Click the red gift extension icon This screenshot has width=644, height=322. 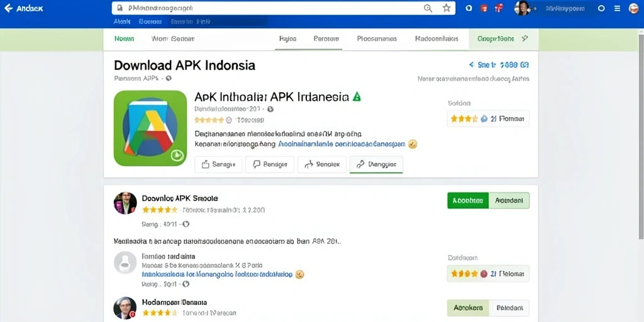[499, 8]
